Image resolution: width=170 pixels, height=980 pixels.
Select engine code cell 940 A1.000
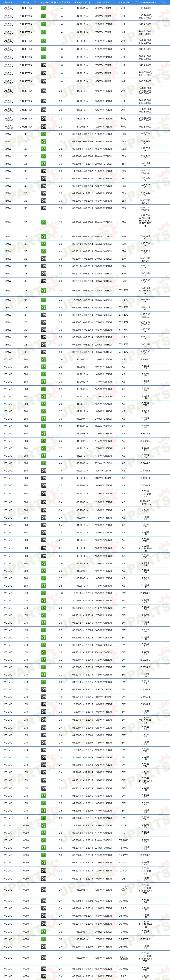click(145, 49)
